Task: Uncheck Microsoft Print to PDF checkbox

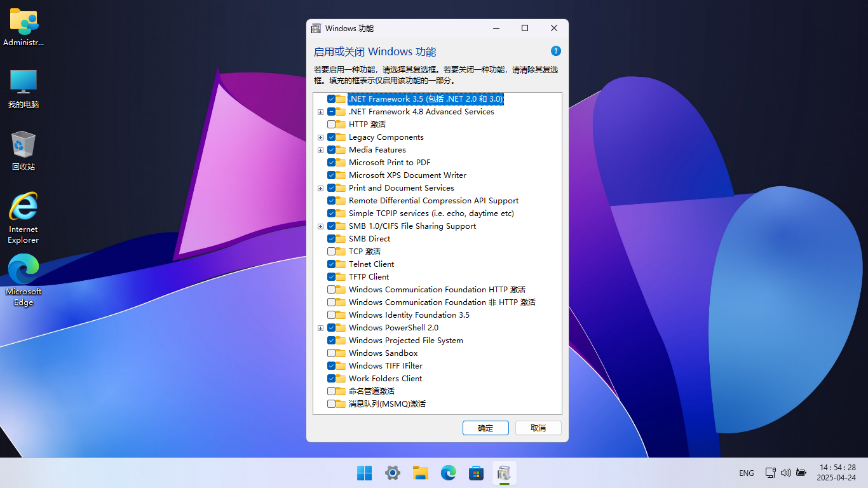Action: pos(331,163)
